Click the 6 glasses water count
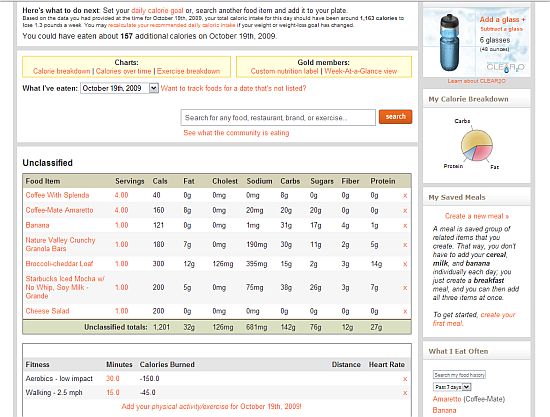The image size is (550, 417). 495,40
